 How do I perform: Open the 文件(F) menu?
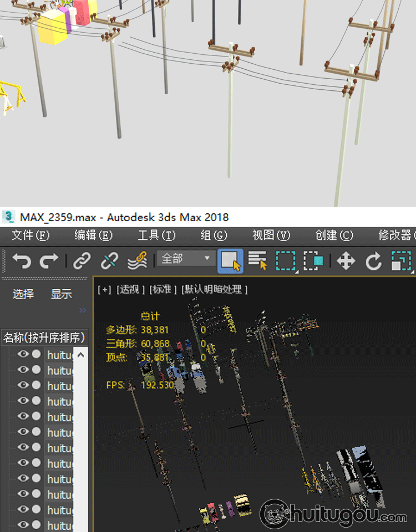[x=31, y=236]
